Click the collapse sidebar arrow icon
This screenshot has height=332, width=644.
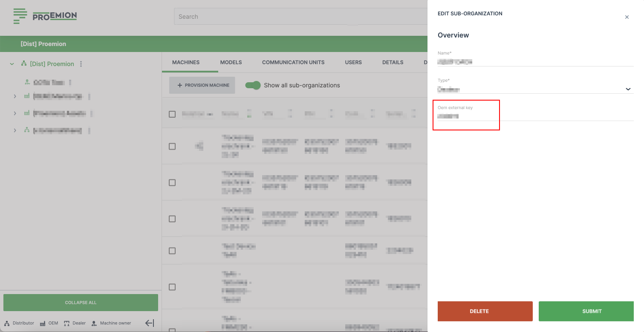tap(150, 323)
